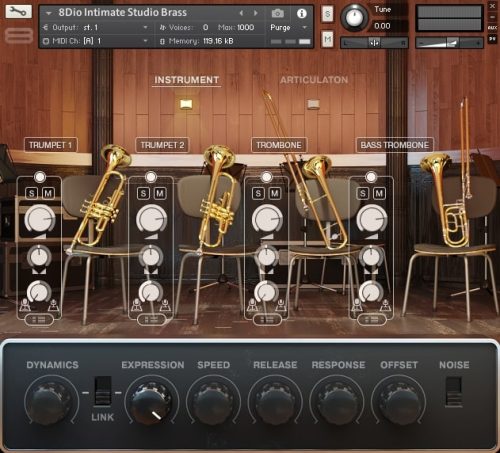Click the close-mic icon under Trombone
The width and height of the screenshot is (500, 453).
point(252,305)
